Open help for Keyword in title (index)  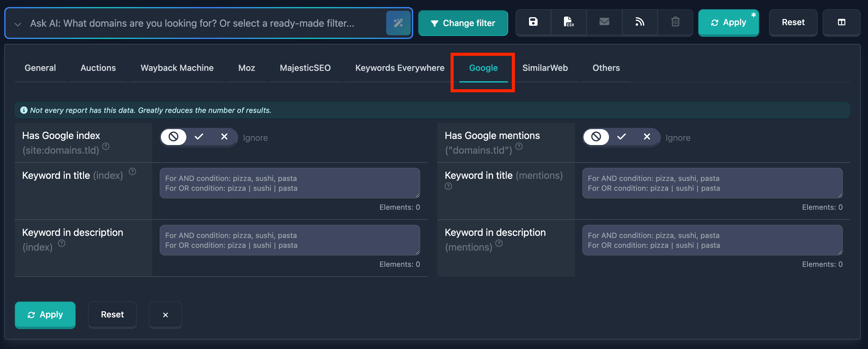pos(132,172)
